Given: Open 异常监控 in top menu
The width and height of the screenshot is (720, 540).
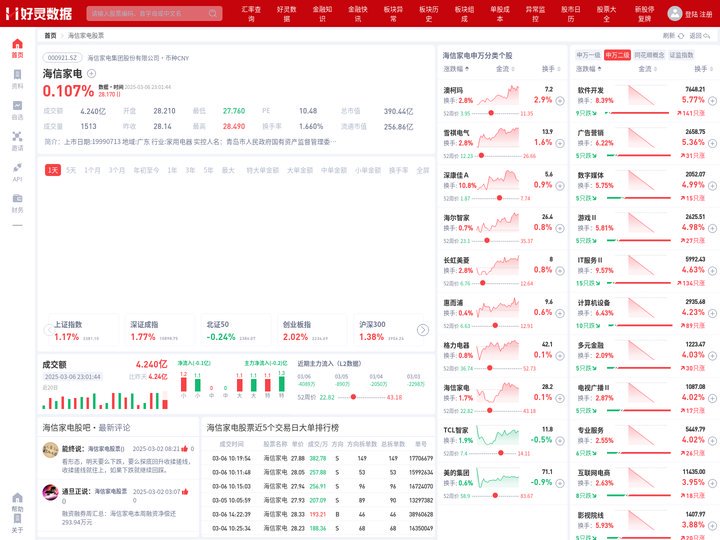Looking at the screenshot, I should (535, 14).
